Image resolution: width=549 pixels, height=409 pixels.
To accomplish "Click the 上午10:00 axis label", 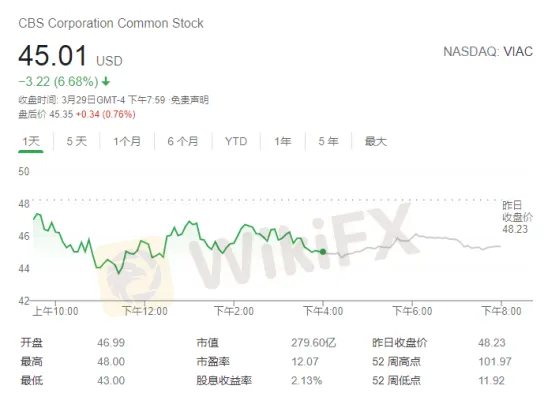I will (x=55, y=311).
